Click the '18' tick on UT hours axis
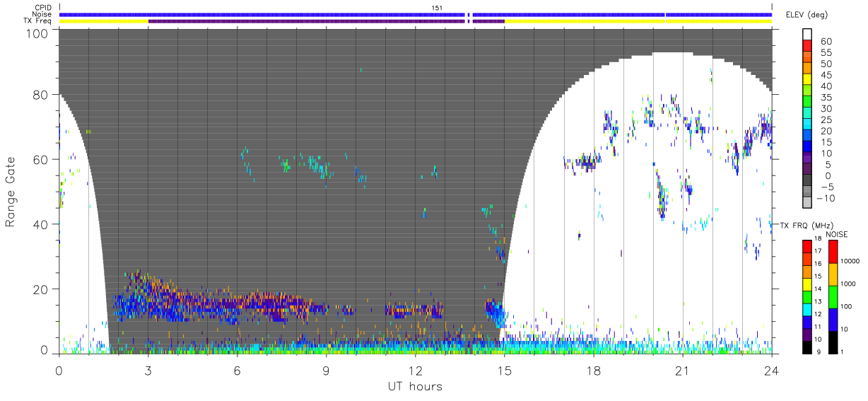This screenshot has width=868, height=401. (593, 371)
